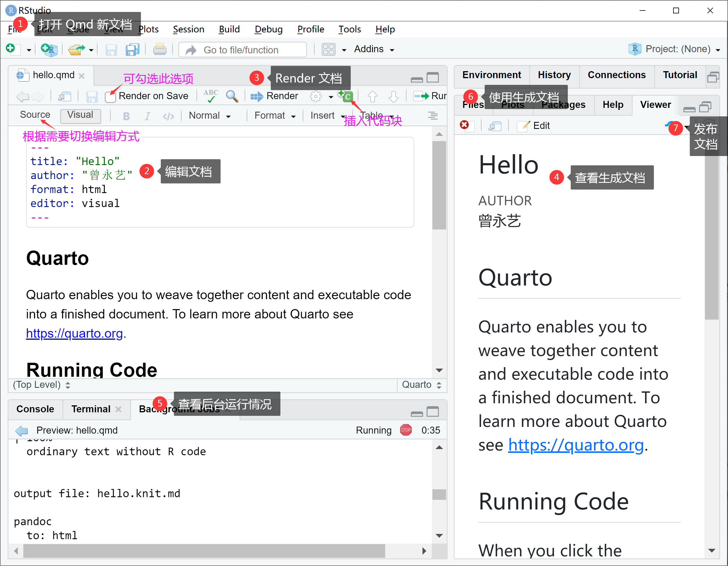Click the Run button in editor
Image resolution: width=728 pixels, height=566 pixels.
tap(430, 96)
